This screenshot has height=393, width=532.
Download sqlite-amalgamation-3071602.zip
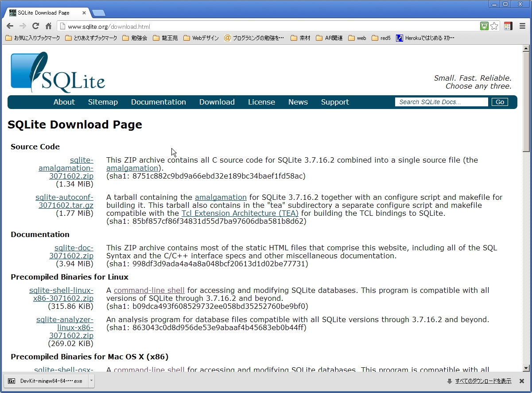tap(66, 168)
